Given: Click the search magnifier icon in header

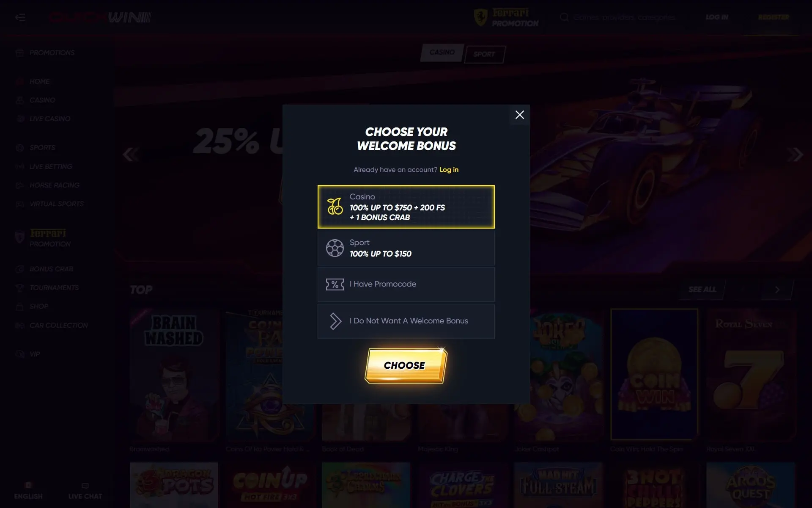Looking at the screenshot, I should tap(564, 17).
